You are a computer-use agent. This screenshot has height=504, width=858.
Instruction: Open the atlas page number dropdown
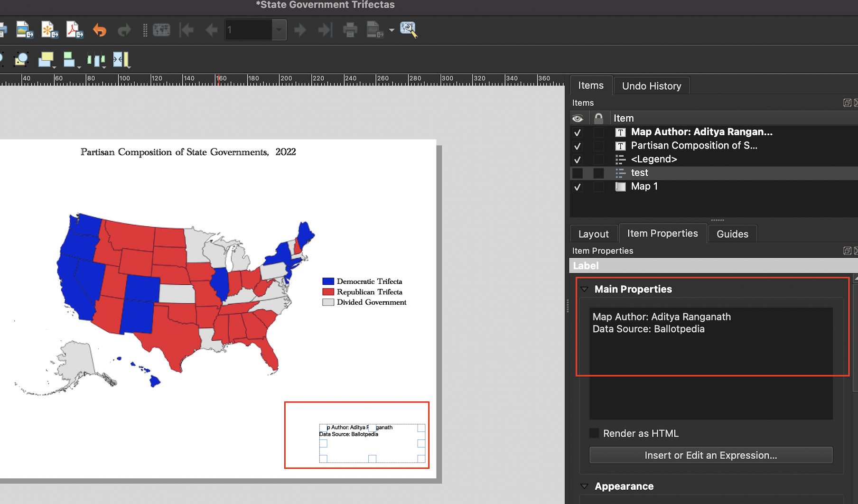(279, 30)
